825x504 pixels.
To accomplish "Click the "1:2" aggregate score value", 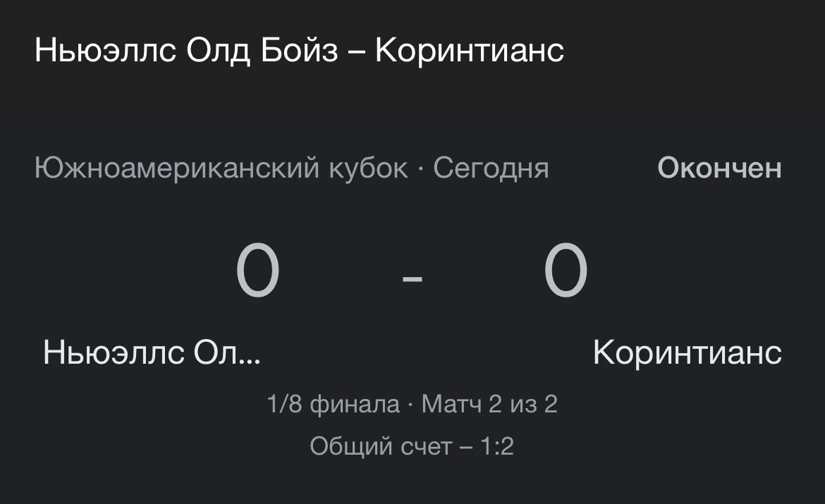I will click(498, 446).
